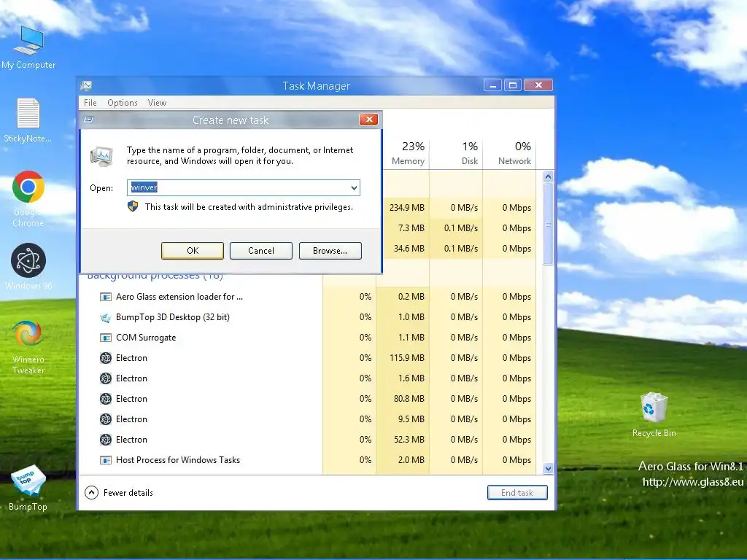Open the BumpTop desktop shortcut
This screenshot has width=747, height=560.
coord(28,487)
